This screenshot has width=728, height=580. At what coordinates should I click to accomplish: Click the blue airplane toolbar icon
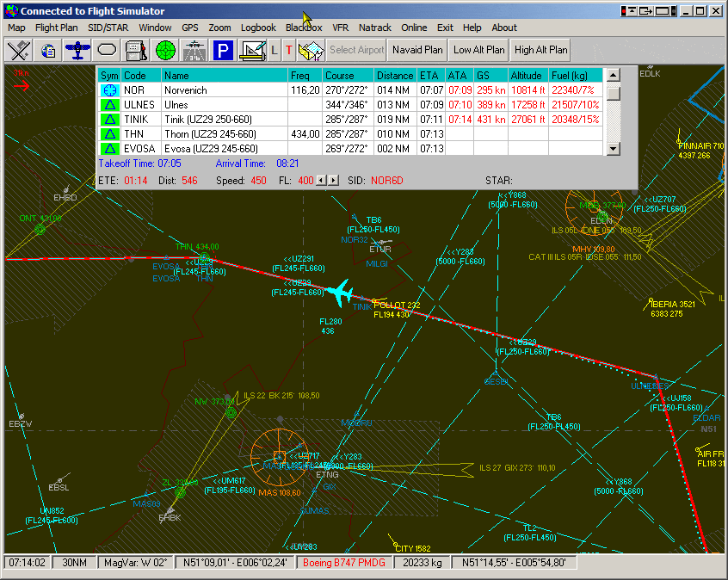78,50
